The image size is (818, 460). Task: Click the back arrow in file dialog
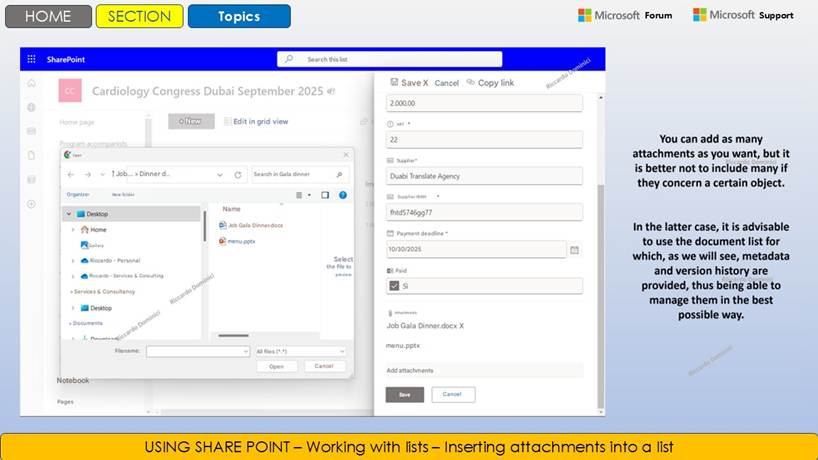coord(71,174)
